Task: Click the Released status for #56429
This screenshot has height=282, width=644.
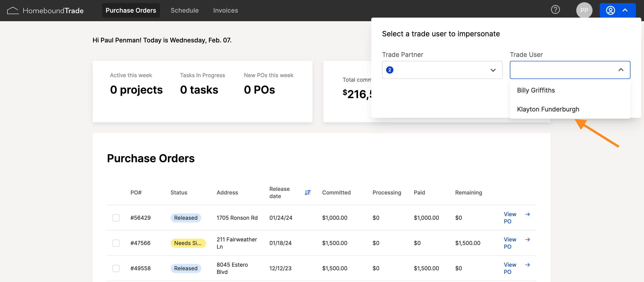Action: (x=186, y=217)
